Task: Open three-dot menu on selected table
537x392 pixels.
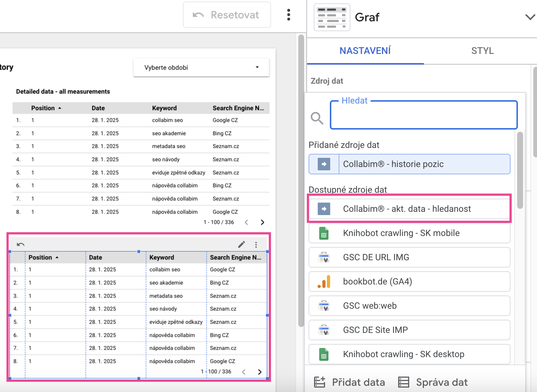Action: (x=256, y=244)
